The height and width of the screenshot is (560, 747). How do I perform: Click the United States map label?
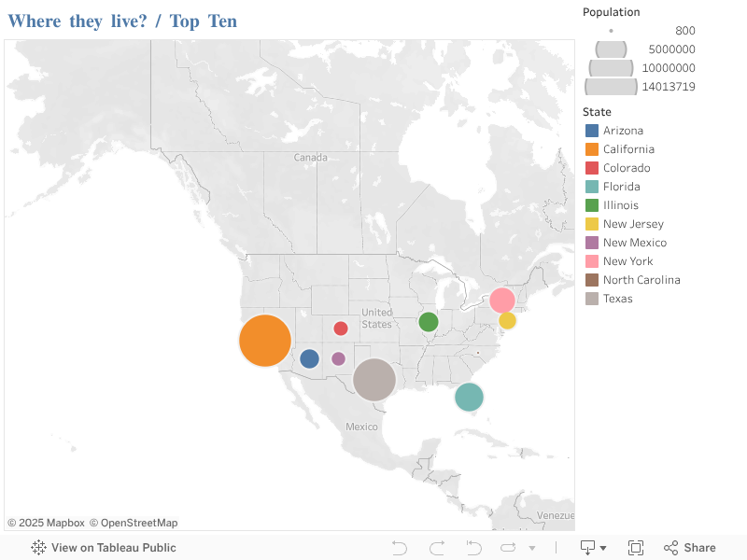point(376,318)
